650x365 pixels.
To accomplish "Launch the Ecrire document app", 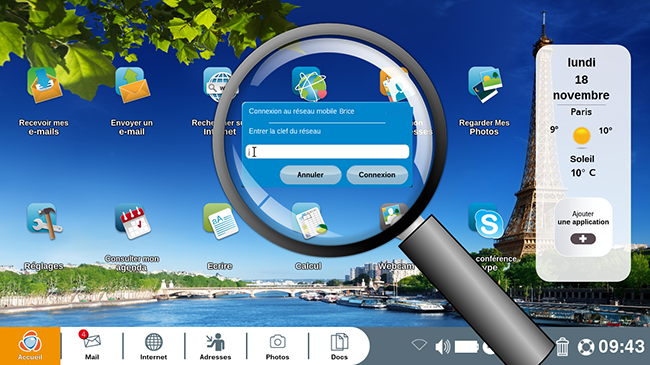I will click(x=221, y=221).
